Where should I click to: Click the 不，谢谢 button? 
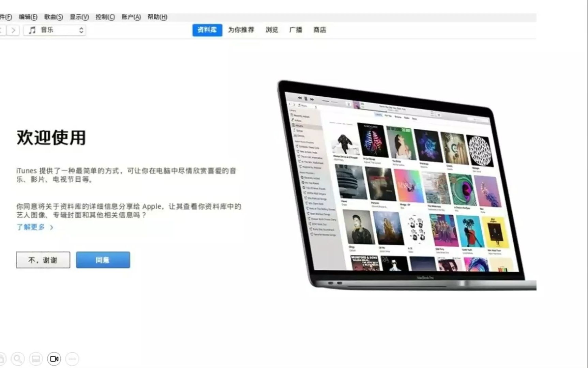(43, 260)
